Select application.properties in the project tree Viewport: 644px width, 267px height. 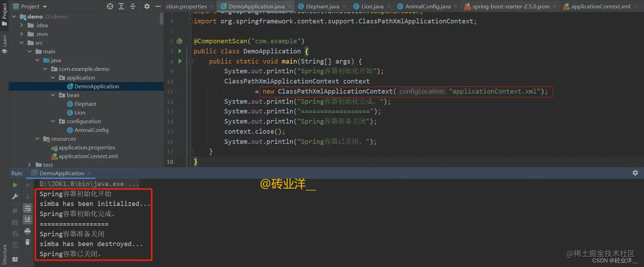87,148
